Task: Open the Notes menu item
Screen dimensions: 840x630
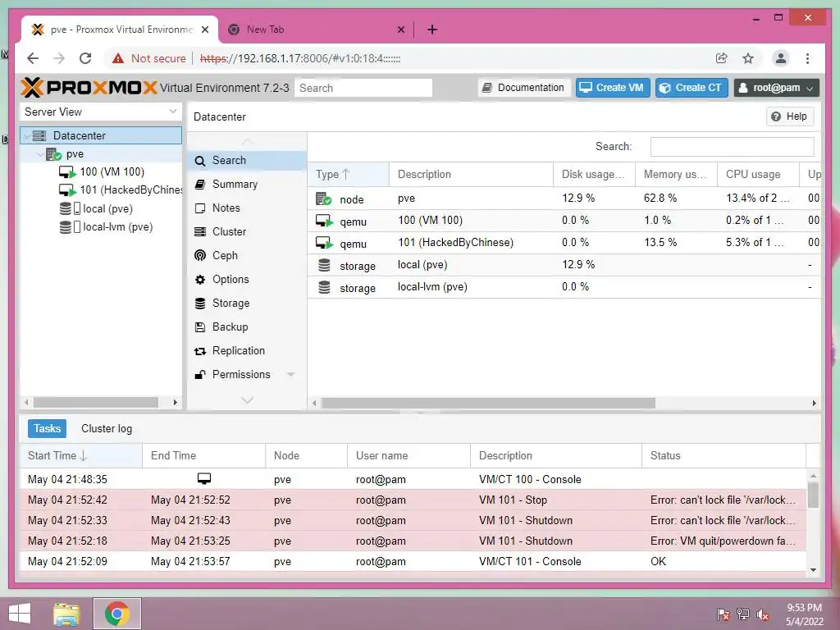Action: click(x=246, y=208)
